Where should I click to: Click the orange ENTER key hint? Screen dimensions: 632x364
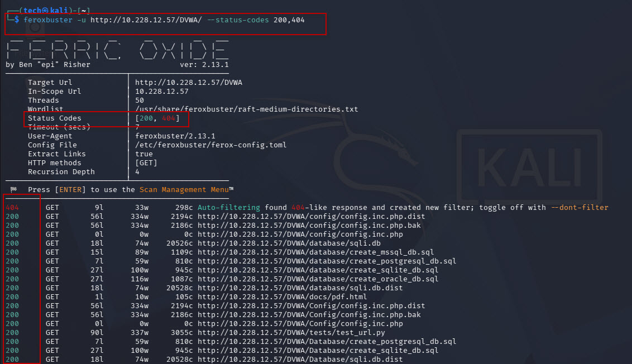[x=70, y=189]
